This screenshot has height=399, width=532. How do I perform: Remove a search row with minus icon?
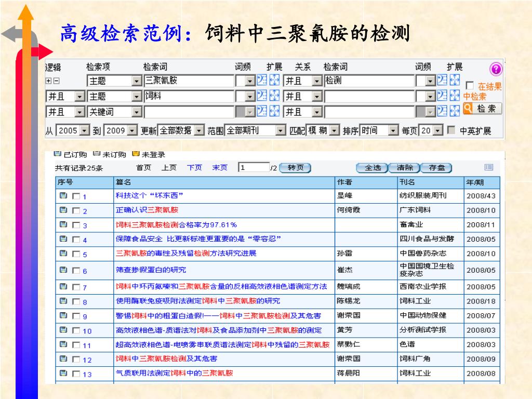pyautogui.click(x=57, y=81)
